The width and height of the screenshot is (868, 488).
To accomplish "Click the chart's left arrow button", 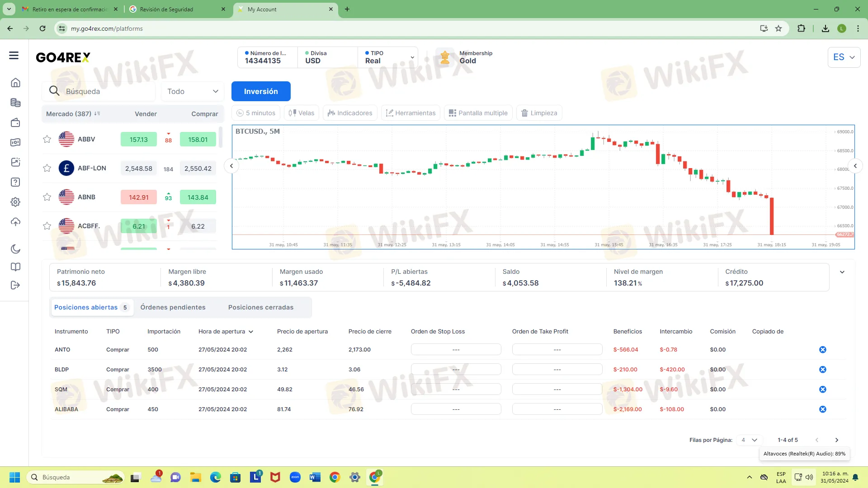I will tap(231, 166).
